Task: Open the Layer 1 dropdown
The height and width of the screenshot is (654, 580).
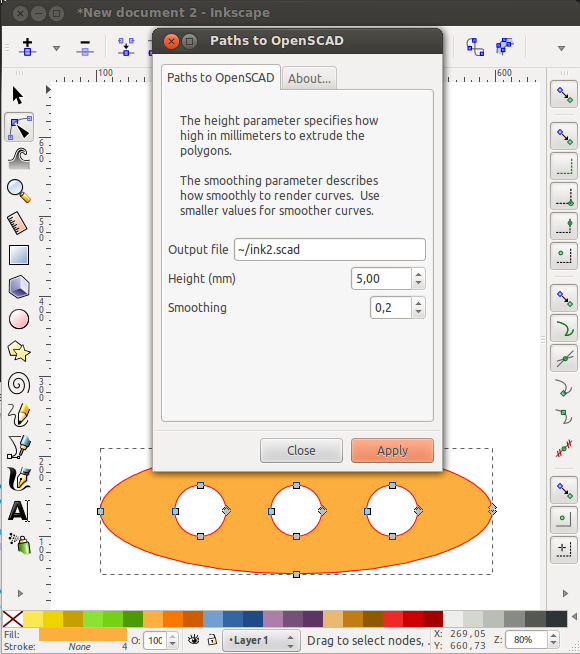Action: click(x=261, y=640)
